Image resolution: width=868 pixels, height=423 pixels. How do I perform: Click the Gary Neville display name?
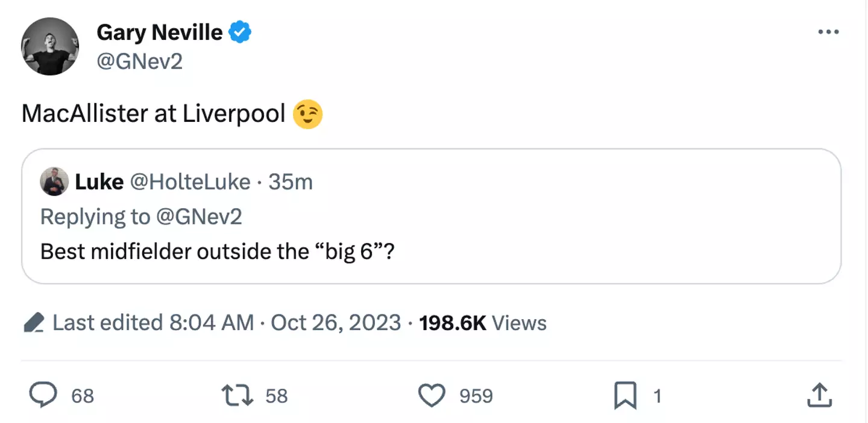pos(159,33)
